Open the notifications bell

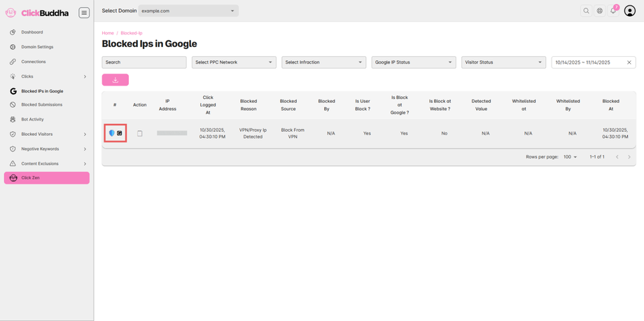(613, 11)
